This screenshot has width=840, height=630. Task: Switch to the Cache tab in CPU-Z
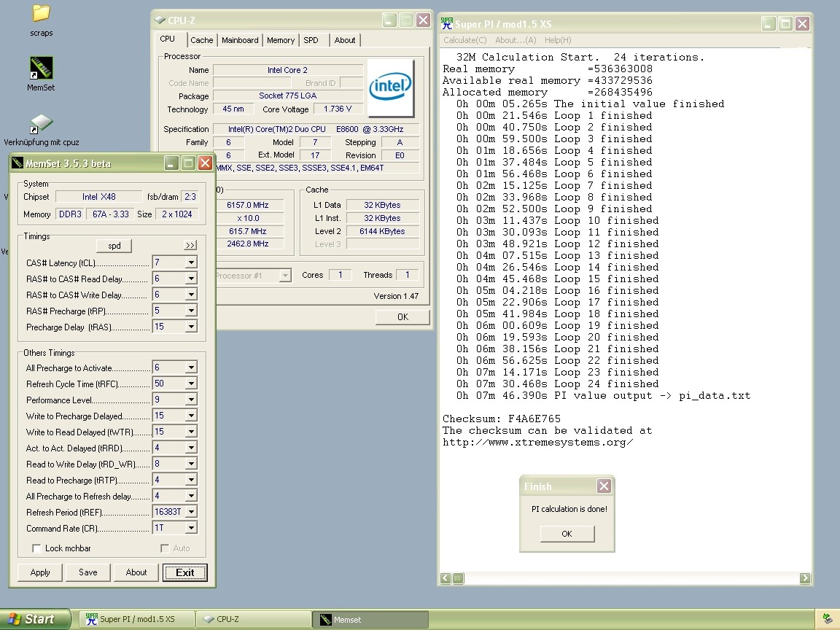(201, 40)
